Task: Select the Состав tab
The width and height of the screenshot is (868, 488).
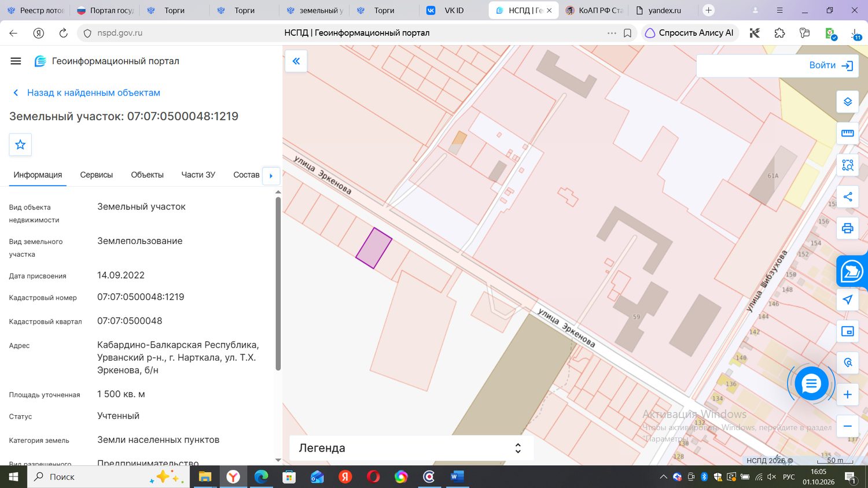Action: [x=247, y=175]
